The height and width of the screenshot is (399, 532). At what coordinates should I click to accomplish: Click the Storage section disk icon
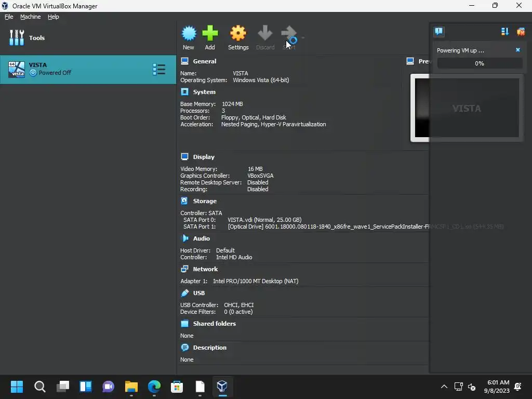pyautogui.click(x=184, y=201)
